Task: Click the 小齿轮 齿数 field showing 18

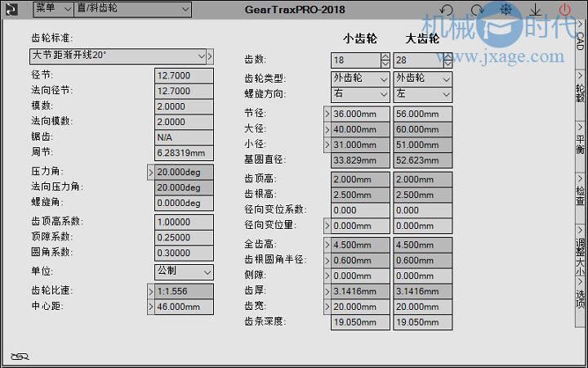Action: 356,60
